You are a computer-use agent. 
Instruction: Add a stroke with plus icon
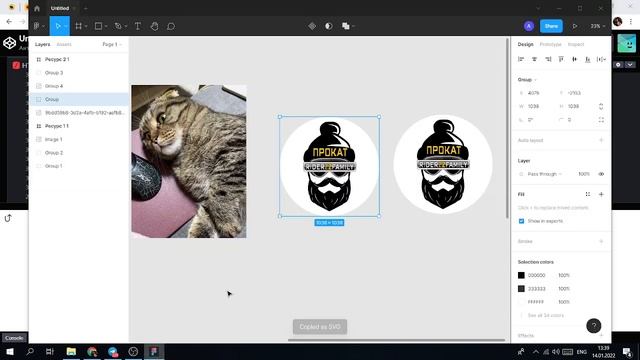pyautogui.click(x=601, y=241)
